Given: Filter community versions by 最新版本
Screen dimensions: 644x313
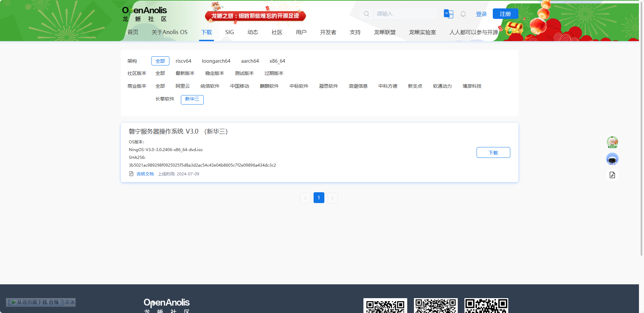Looking at the screenshot, I should 185,73.
